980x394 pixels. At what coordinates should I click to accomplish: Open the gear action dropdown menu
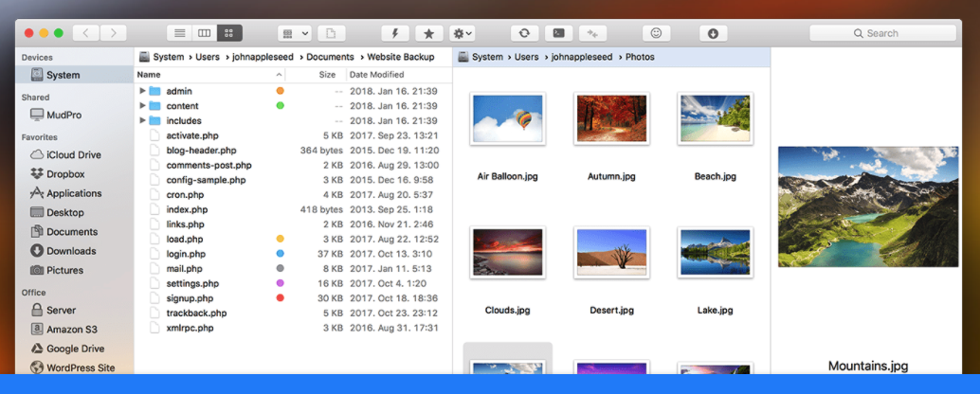point(463,33)
